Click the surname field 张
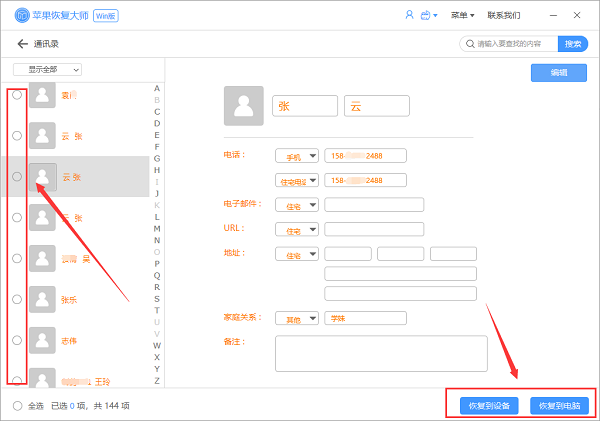 305,106
